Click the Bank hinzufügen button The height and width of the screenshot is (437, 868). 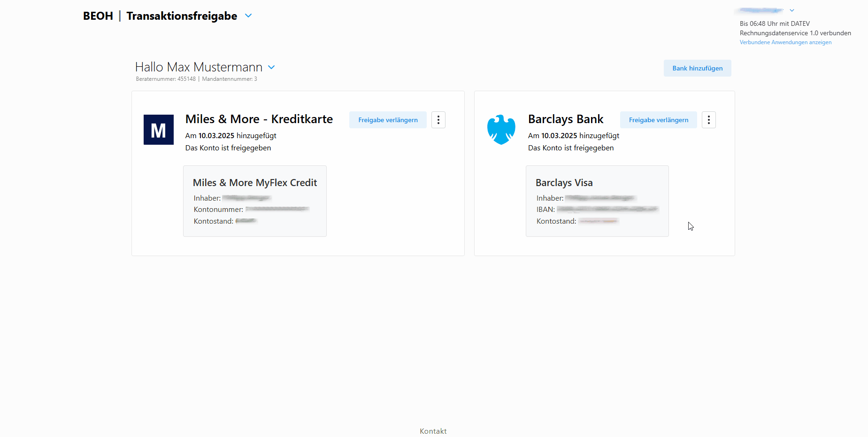pos(697,68)
